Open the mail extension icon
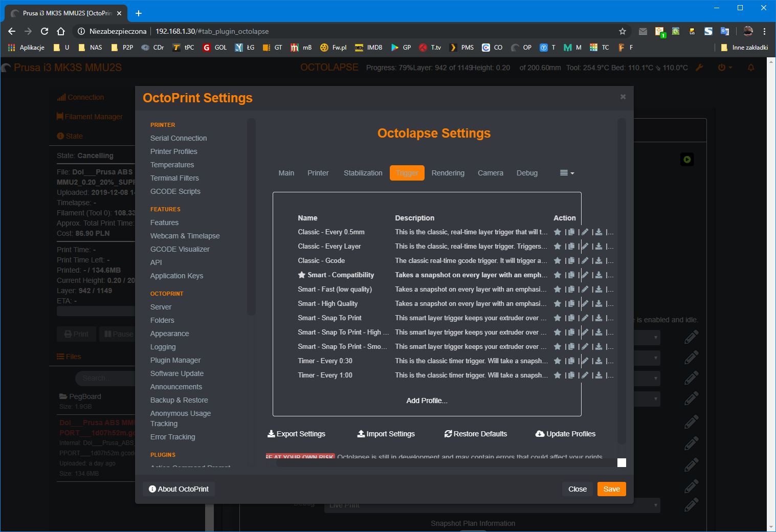 click(x=643, y=31)
